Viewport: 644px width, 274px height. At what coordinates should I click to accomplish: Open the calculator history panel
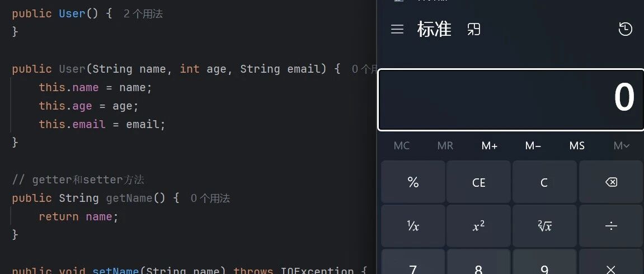click(625, 29)
